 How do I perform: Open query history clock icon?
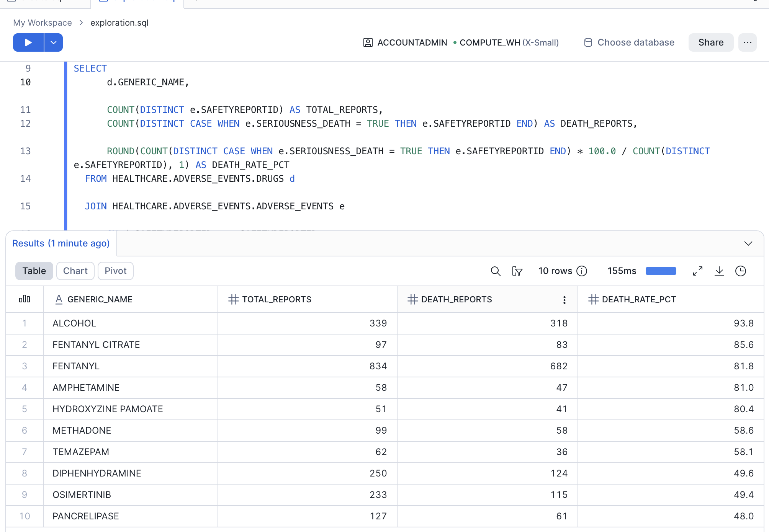[741, 271]
